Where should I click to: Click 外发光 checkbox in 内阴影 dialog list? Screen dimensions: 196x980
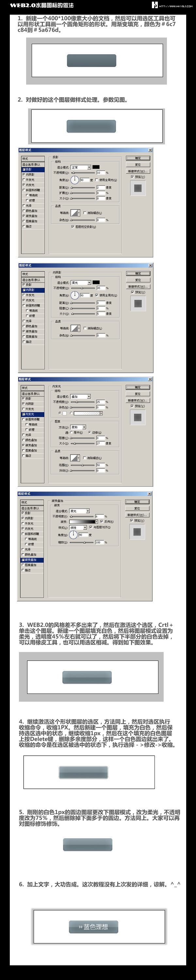24,295
